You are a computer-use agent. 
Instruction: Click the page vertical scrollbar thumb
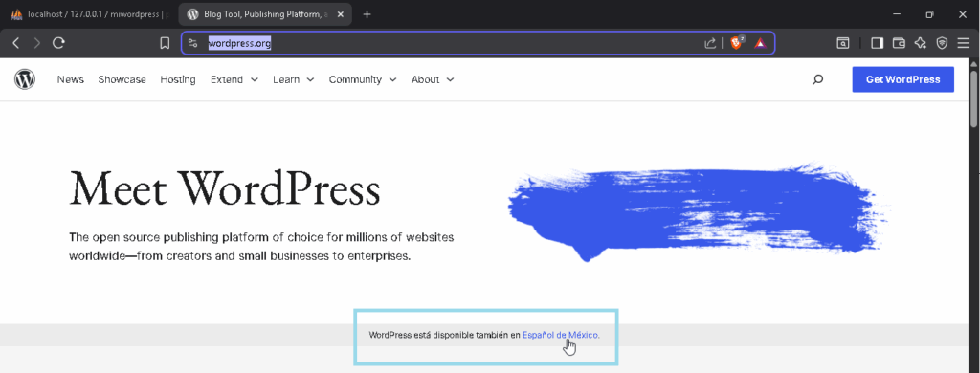click(x=973, y=99)
